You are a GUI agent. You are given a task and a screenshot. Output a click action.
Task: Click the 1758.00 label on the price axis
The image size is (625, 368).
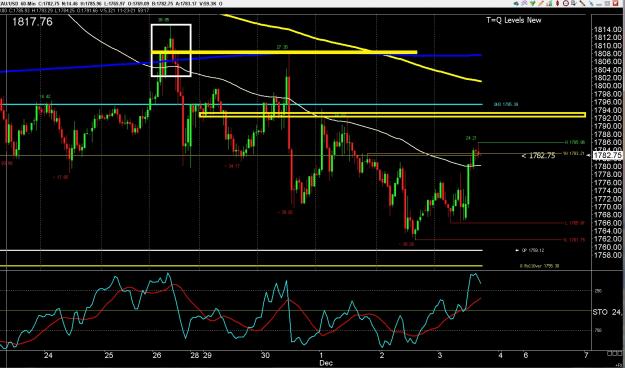(607, 255)
